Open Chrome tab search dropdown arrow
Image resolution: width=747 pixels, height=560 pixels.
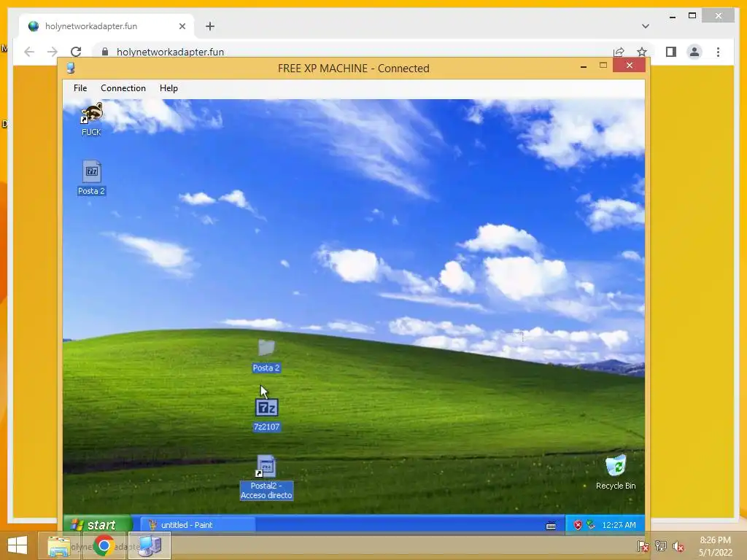coord(645,26)
